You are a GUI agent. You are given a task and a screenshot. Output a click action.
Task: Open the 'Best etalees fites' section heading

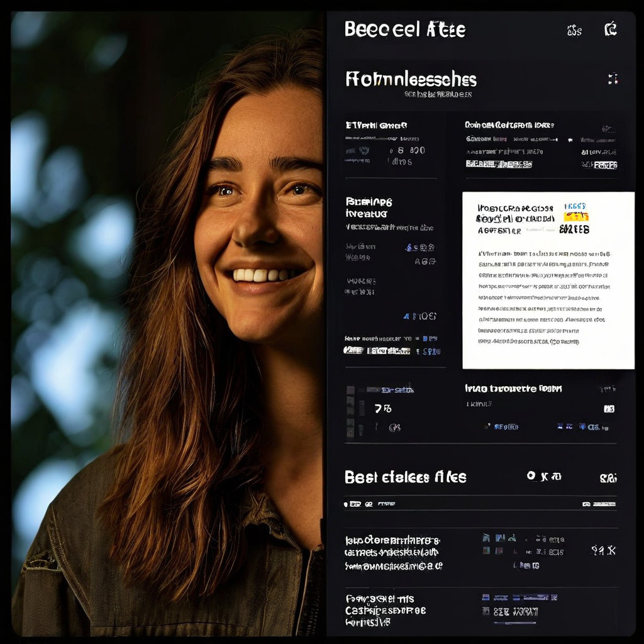tap(405, 477)
